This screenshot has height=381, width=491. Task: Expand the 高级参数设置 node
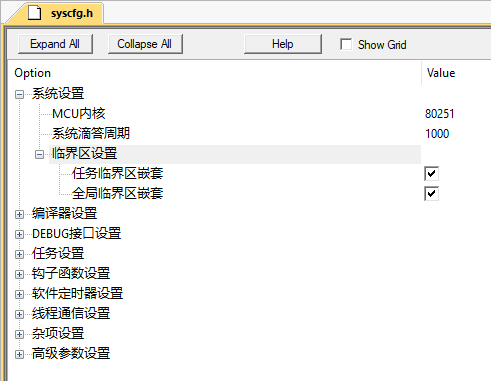pyautogui.click(x=19, y=354)
